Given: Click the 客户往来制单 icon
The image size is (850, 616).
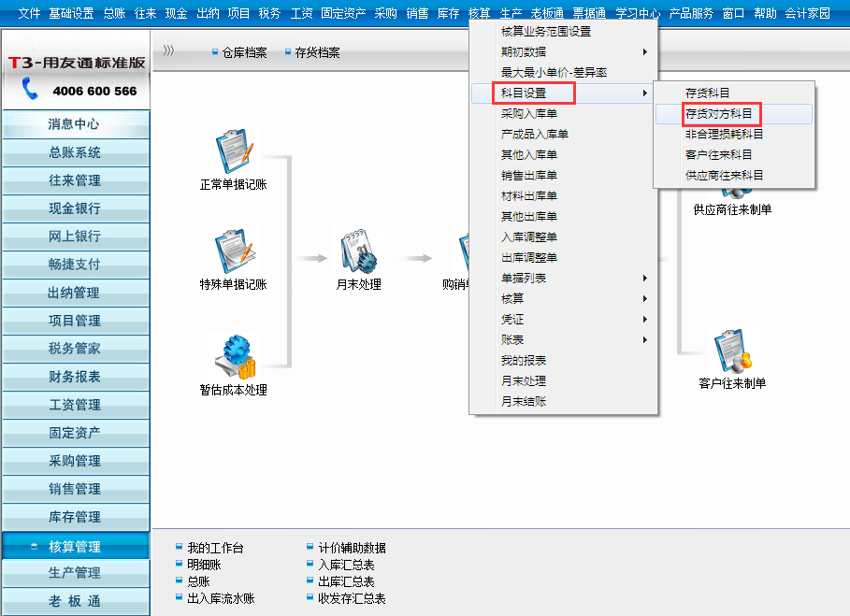Looking at the screenshot, I should (732, 350).
